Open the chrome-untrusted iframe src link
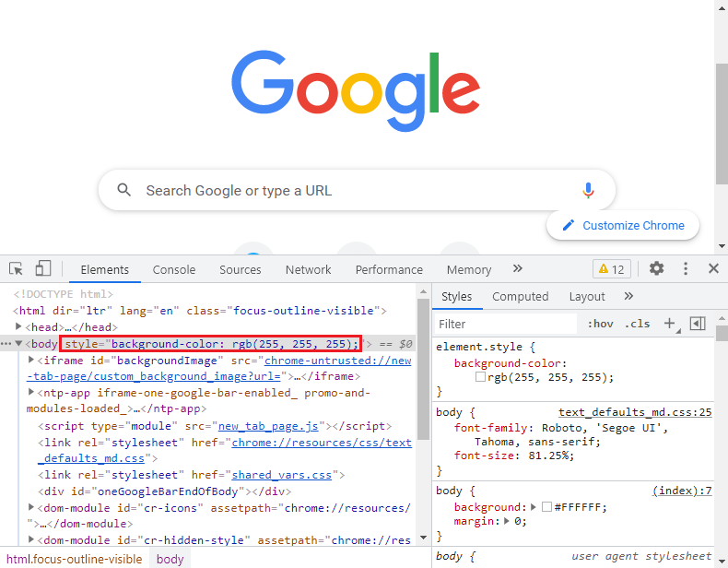 337,361
